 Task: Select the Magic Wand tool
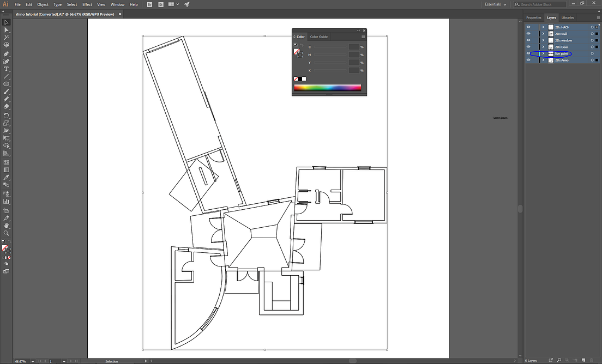6,37
